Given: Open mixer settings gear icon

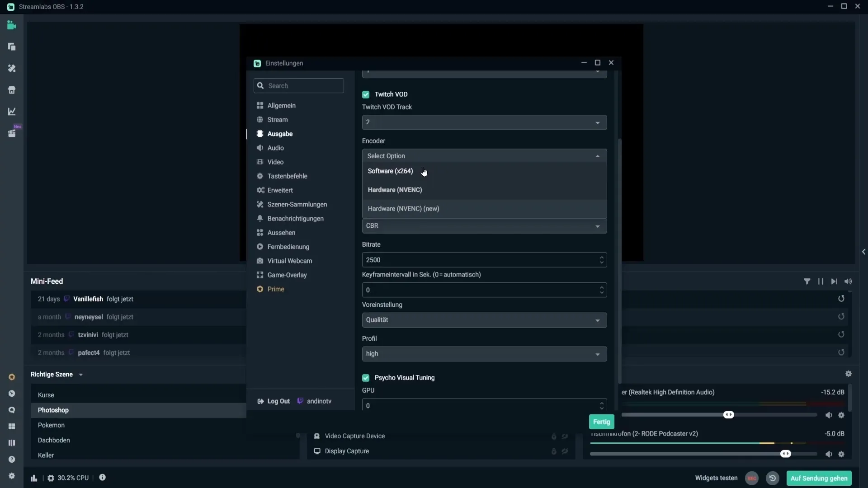Looking at the screenshot, I should [849, 374].
